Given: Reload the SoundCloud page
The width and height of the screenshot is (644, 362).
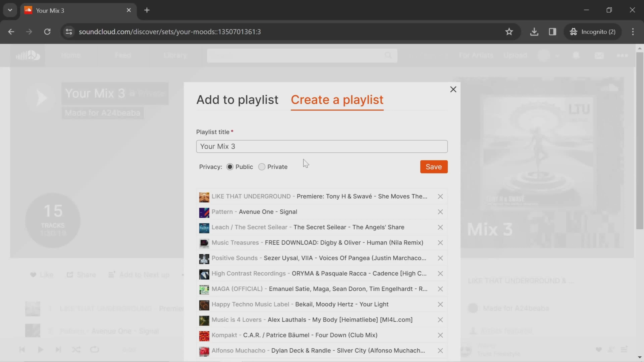Looking at the screenshot, I should tap(47, 32).
